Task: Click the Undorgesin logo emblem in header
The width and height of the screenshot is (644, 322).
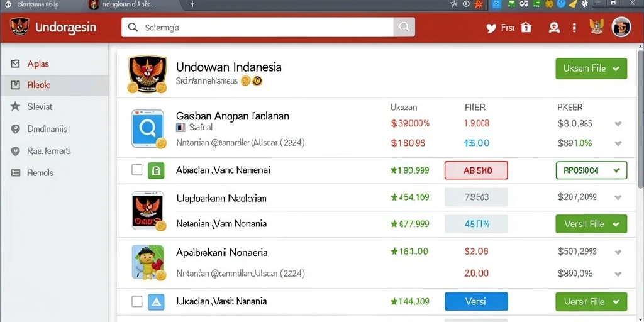Action: 19,27
